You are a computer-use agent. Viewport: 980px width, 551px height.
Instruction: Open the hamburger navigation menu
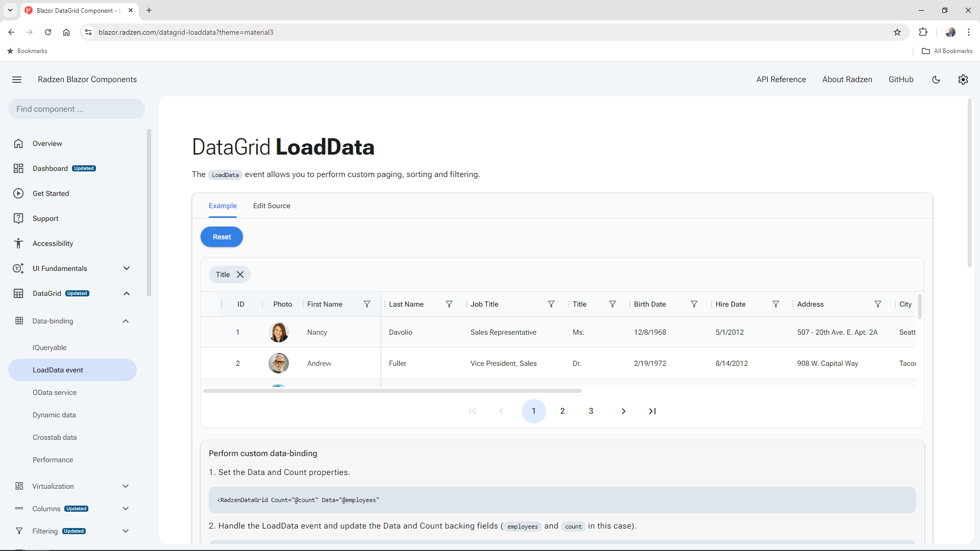[x=17, y=80]
